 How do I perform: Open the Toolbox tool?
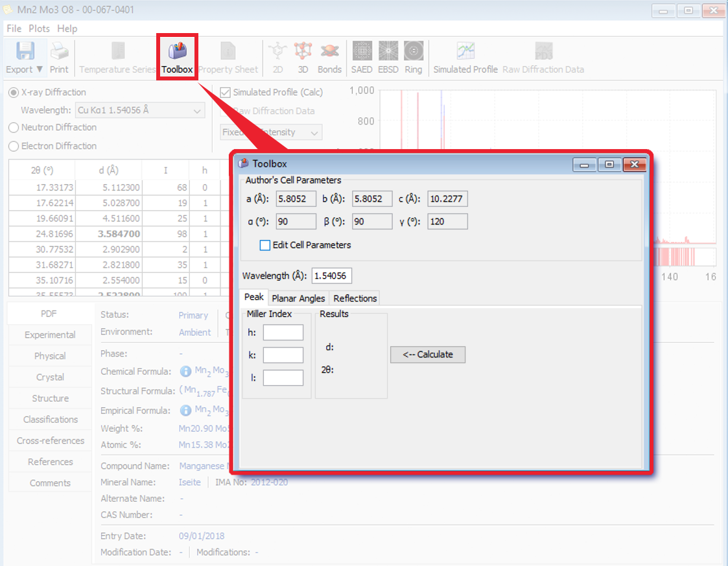tap(177, 58)
